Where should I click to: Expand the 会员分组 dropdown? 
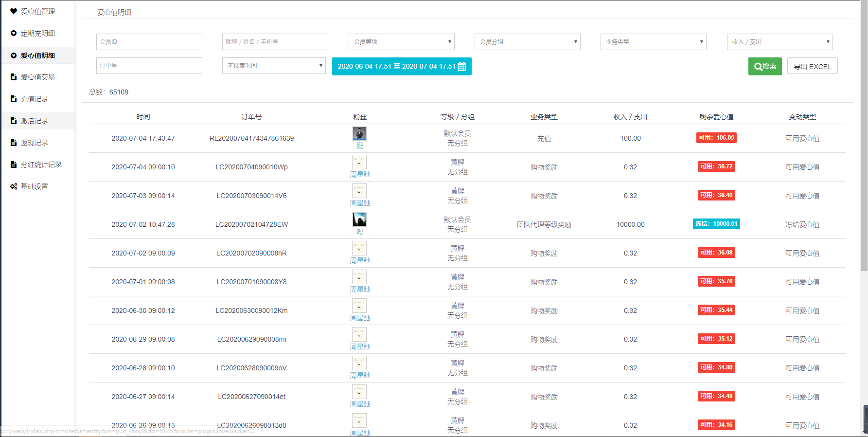pos(527,42)
